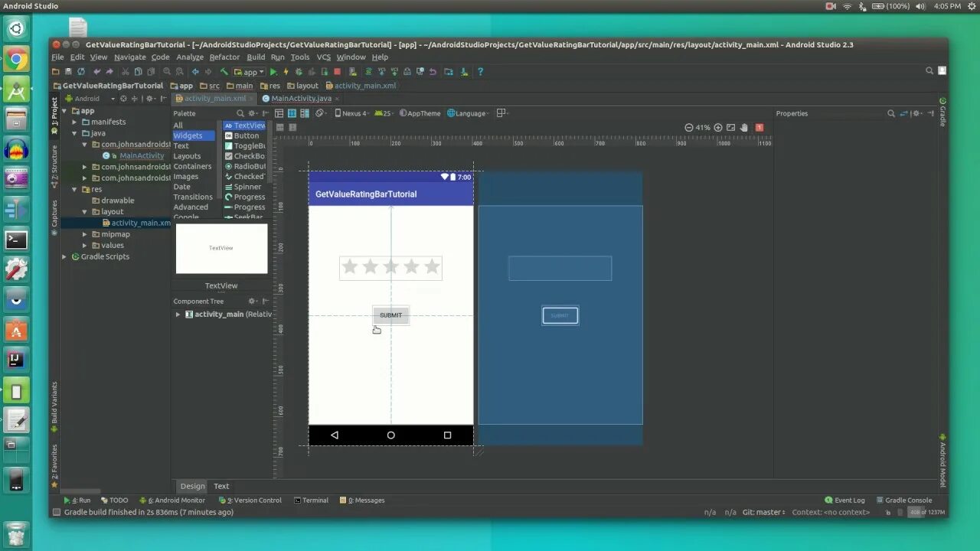Click the Zoom to Fit Screen icon
The image size is (980, 551).
click(730, 128)
